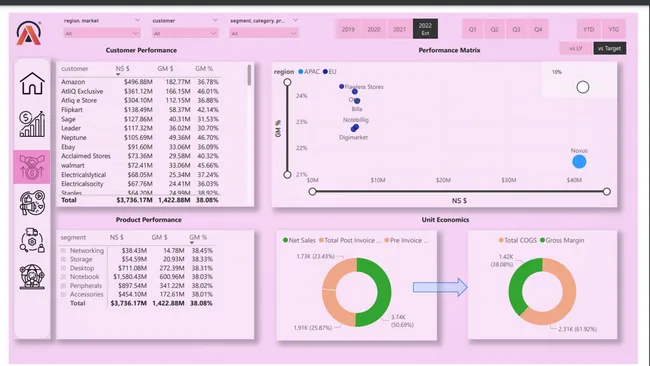
Task: Toggle comparison to vs Target
Action: [x=609, y=48]
